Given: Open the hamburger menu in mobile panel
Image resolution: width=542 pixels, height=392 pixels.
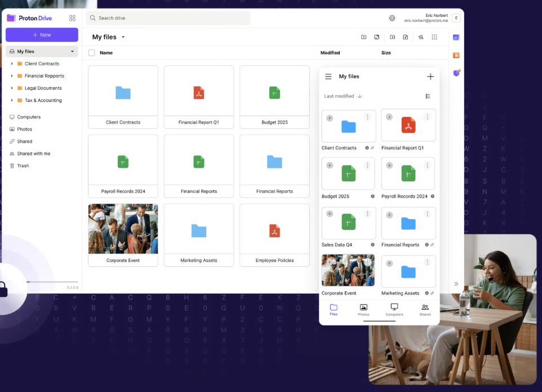Looking at the screenshot, I should click(x=328, y=77).
